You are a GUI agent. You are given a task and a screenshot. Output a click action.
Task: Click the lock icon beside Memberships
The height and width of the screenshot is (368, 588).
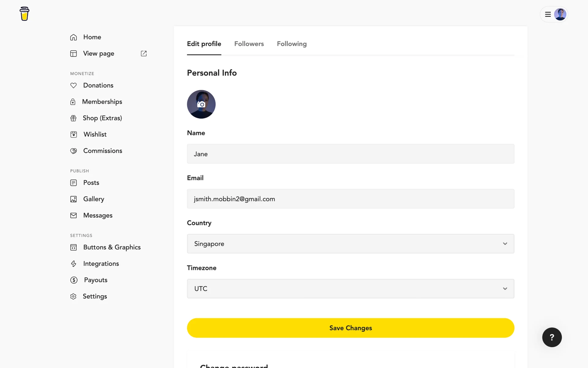pyautogui.click(x=73, y=102)
